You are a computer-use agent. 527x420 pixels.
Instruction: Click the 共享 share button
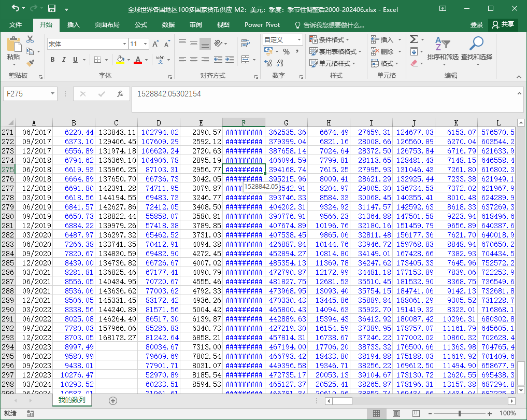click(x=503, y=25)
